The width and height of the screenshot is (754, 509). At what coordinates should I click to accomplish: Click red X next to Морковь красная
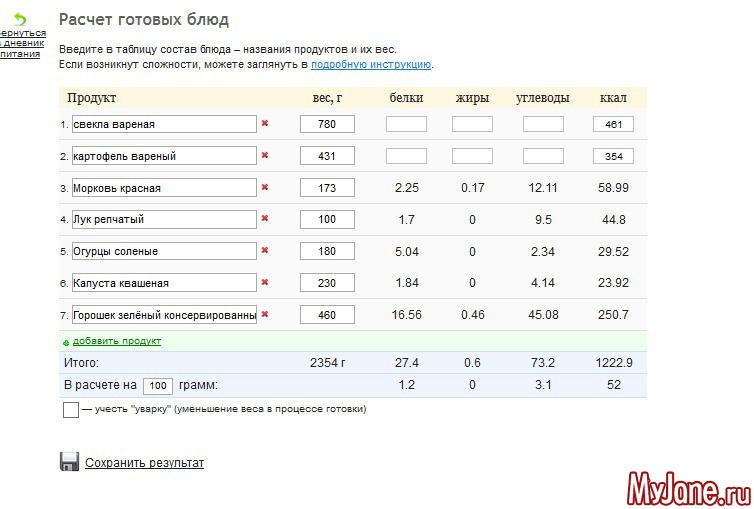coord(265,187)
